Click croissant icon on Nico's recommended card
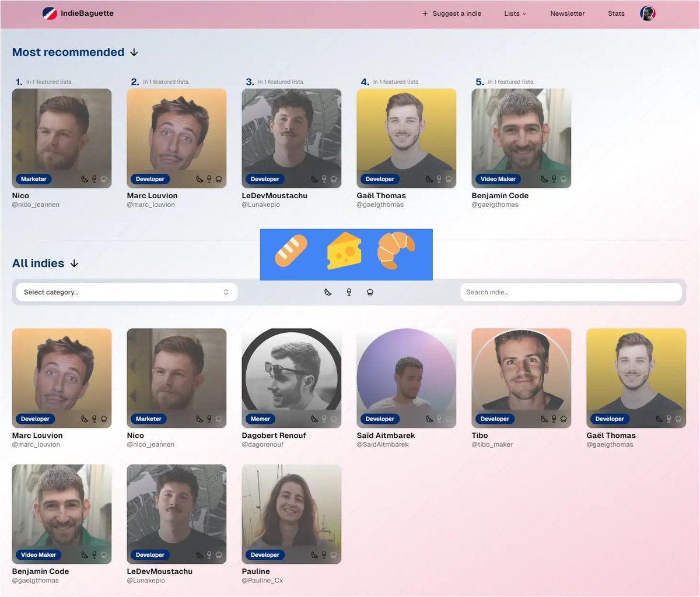700x597 pixels. 85,179
